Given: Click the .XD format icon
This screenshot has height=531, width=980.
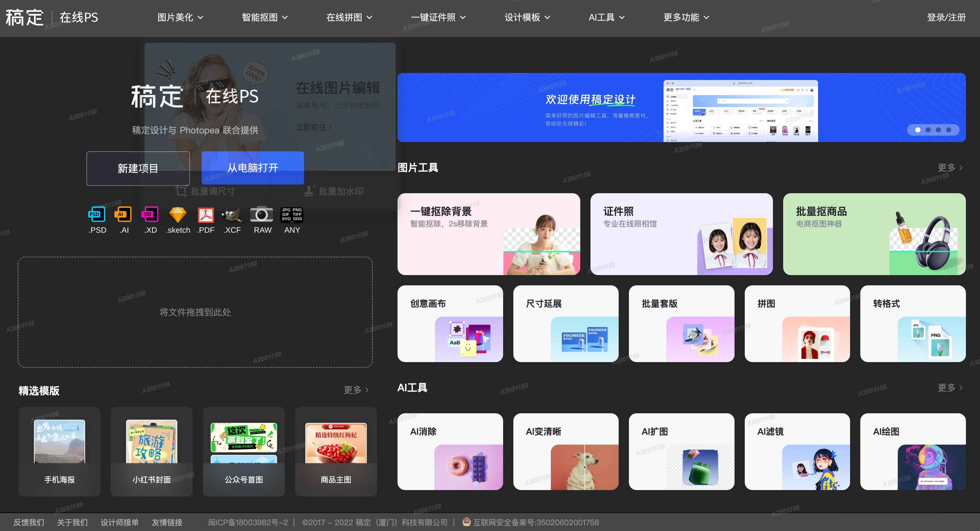Looking at the screenshot, I should [x=149, y=215].
